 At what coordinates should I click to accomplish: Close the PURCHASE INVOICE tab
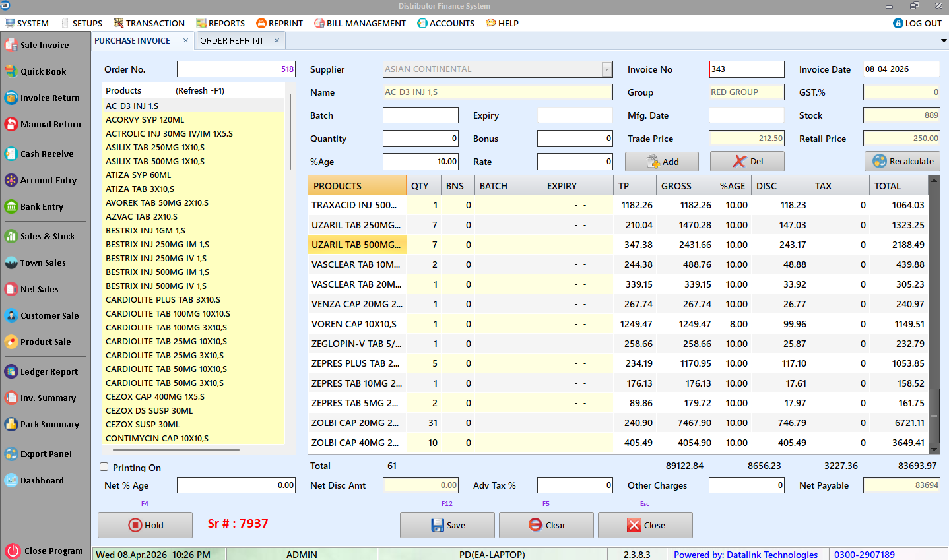tap(185, 40)
